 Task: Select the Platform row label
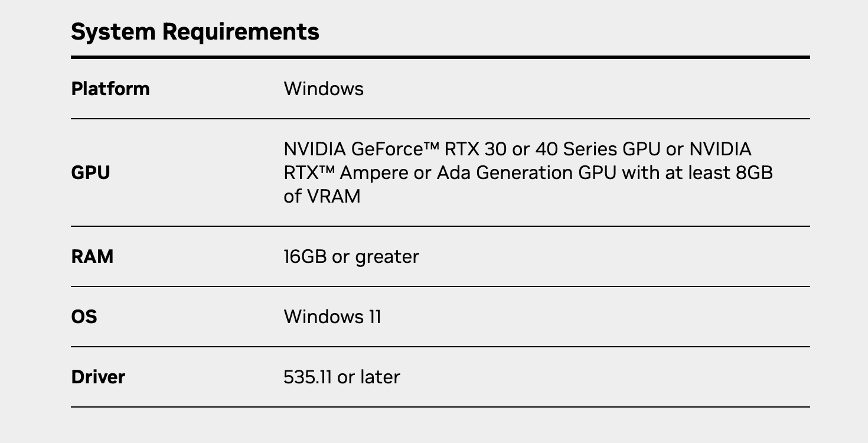click(x=110, y=89)
